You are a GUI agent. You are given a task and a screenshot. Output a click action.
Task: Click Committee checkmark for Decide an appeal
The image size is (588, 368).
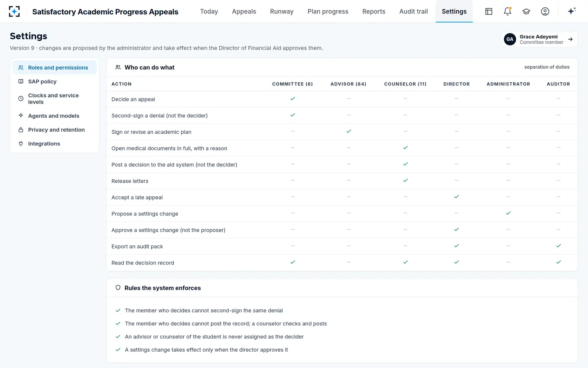(x=293, y=99)
